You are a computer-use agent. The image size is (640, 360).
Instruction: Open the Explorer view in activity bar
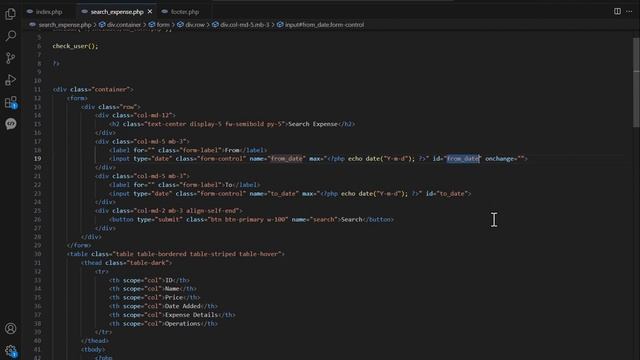11,14
